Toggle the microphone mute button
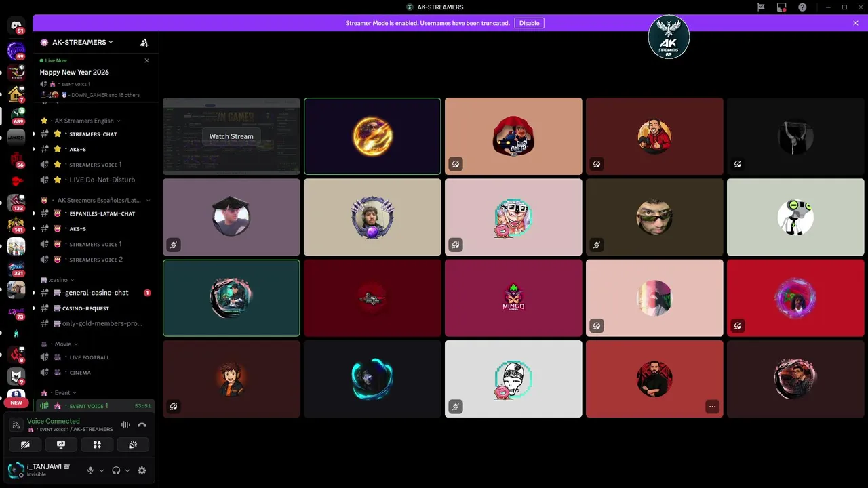This screenshot has height=488, width=868. 90,470
